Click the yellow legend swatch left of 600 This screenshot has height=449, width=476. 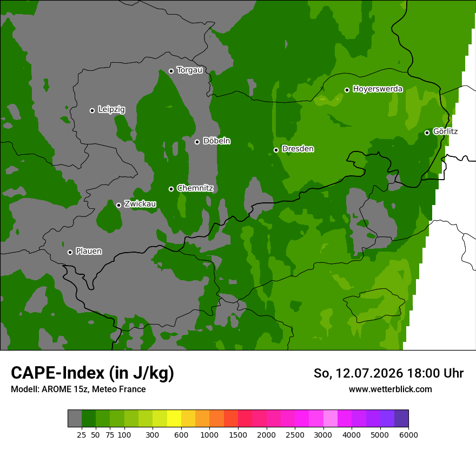click(x=174, y=418)
